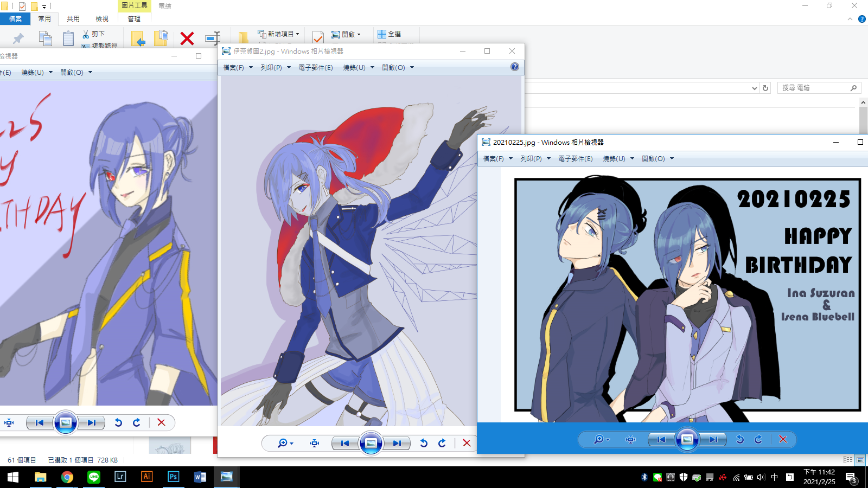Click red X delete in Explorer ribbon
The height and width of the screenshot is (488, 868).
[187, 38]
